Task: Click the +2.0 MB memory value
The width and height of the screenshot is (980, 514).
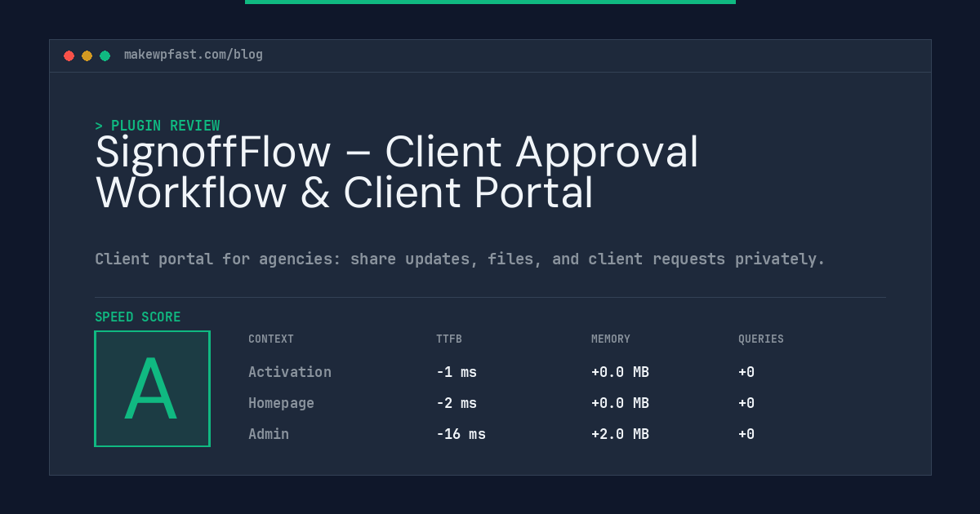Action: (620, 434)
